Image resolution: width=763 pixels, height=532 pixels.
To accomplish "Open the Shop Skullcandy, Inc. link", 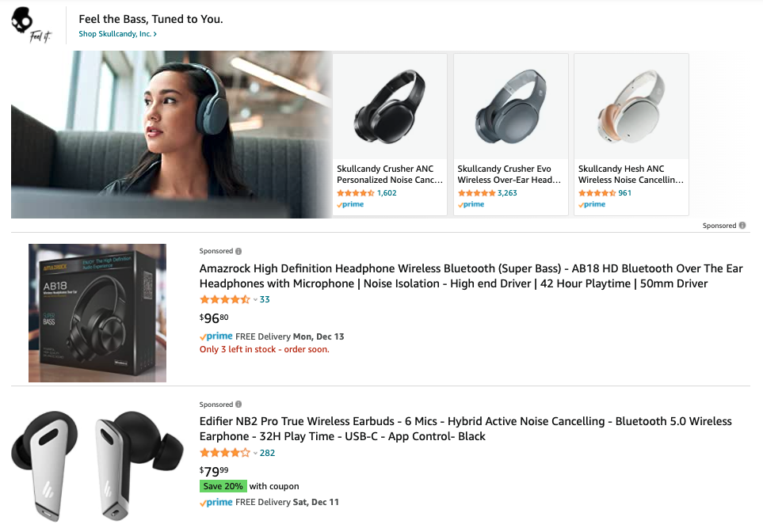I will click(x=118, y=34).
